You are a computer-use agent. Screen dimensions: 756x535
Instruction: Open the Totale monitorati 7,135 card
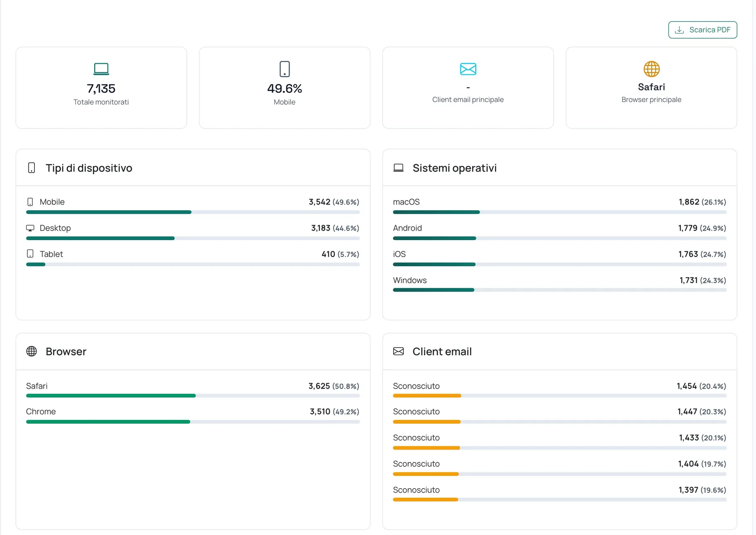(x=101, y=88)
